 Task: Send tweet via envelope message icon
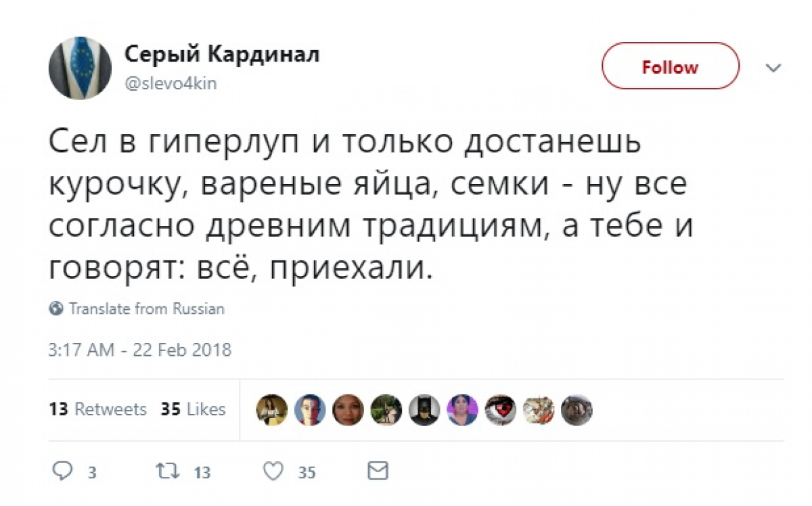coord(378,470)
